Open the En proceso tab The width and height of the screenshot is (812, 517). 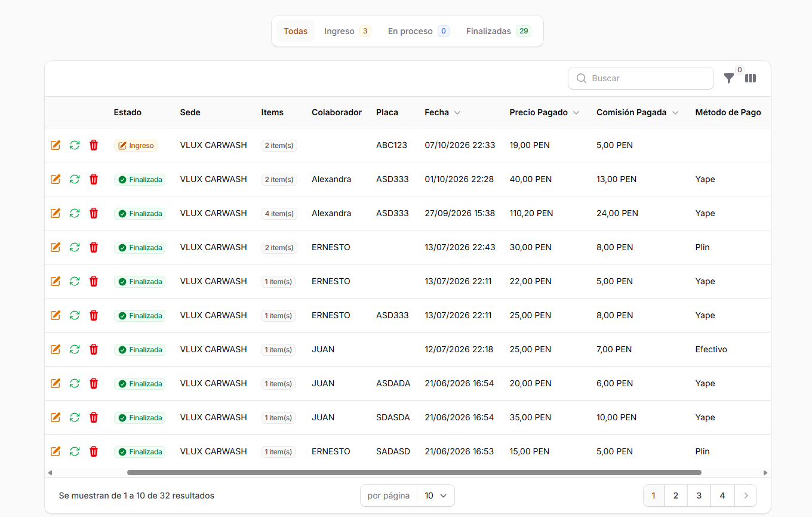point(419,31)
